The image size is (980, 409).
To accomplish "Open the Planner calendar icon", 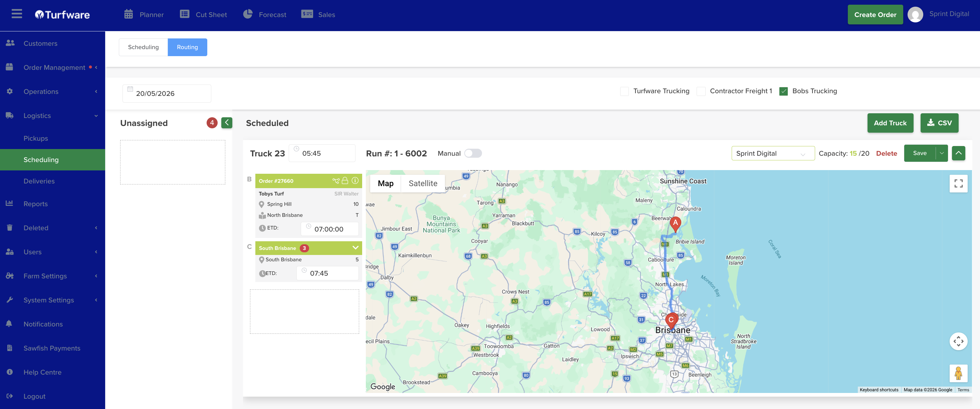I will (129, 14).
